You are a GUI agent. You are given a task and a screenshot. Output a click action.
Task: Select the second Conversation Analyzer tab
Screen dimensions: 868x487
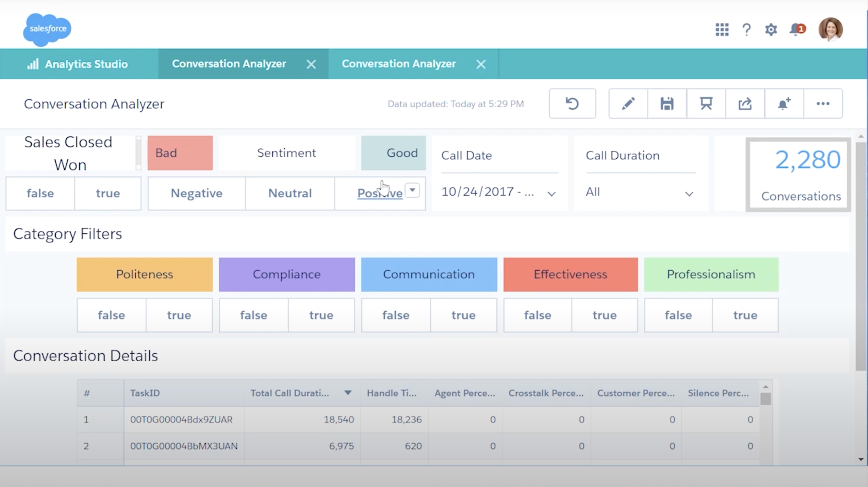pos(399,64)
